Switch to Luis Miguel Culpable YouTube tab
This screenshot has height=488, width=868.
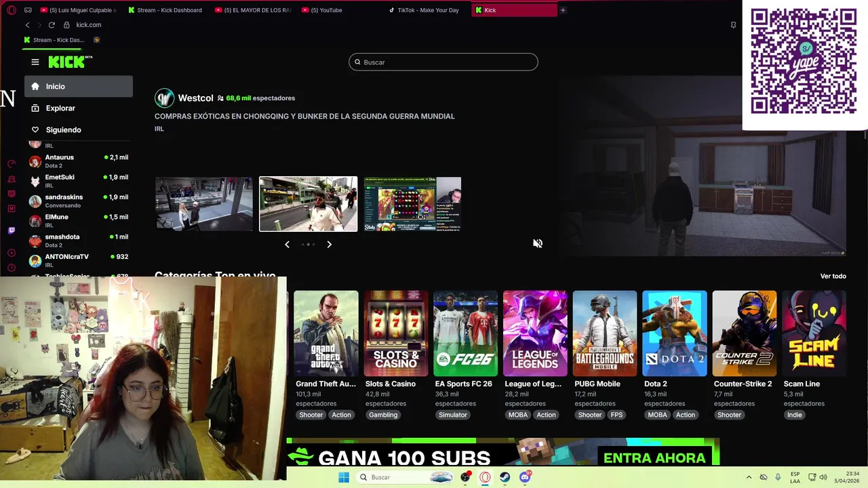79,10
